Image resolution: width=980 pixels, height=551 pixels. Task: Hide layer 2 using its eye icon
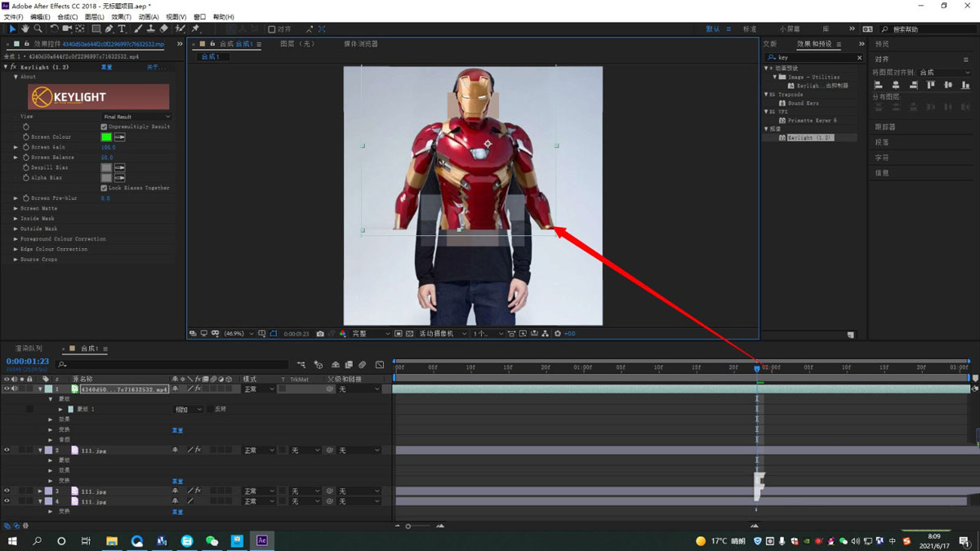(7, 451)
